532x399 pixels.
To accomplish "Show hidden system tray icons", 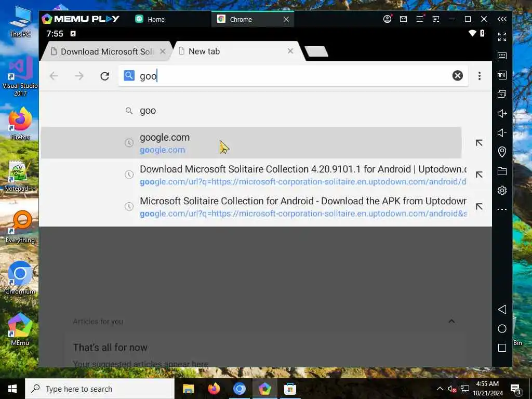I will click(440, 389).
